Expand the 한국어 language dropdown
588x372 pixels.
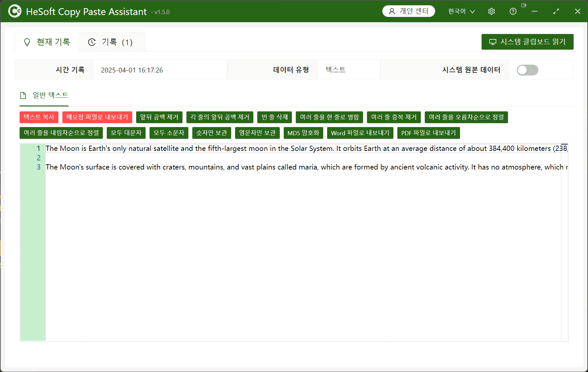point(461,11)
